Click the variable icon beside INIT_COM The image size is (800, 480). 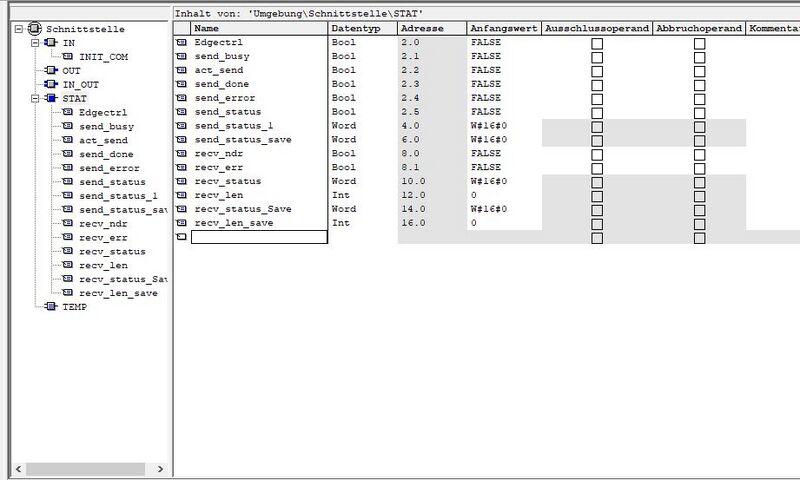pos(68,57)
